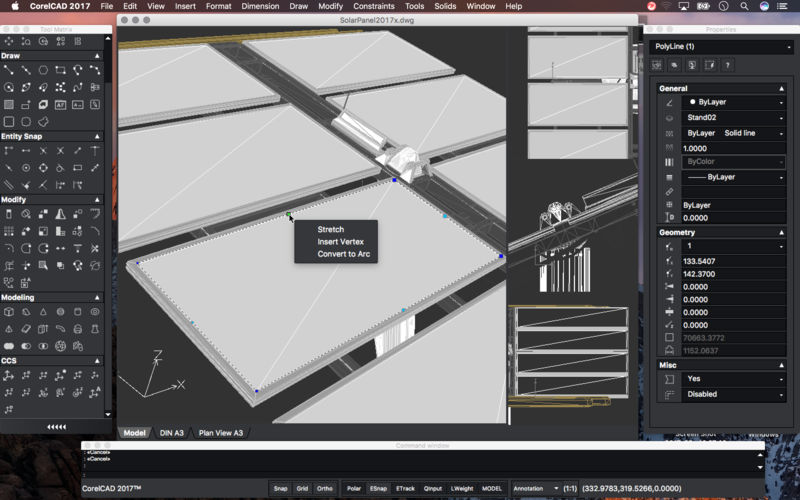This screenshot has width=800, height=500.
Task: Select the Ellipse tool in Draw section
Action: pyautogui.click(x=26, y=87)
